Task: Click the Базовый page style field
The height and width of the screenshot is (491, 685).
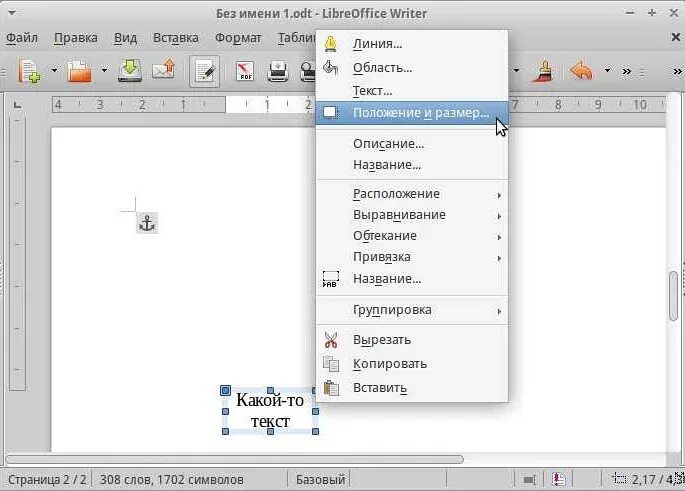Action: point(320,480)
